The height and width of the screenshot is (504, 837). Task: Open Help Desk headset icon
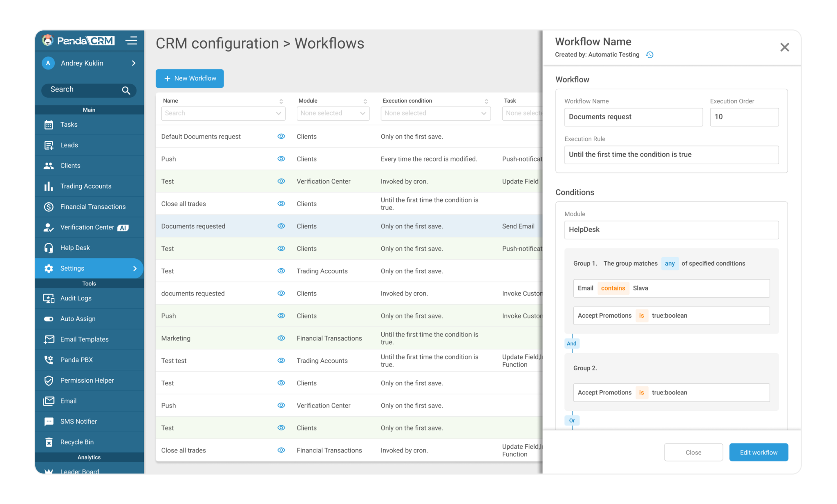pyautogui.click(x=49, y=248)
